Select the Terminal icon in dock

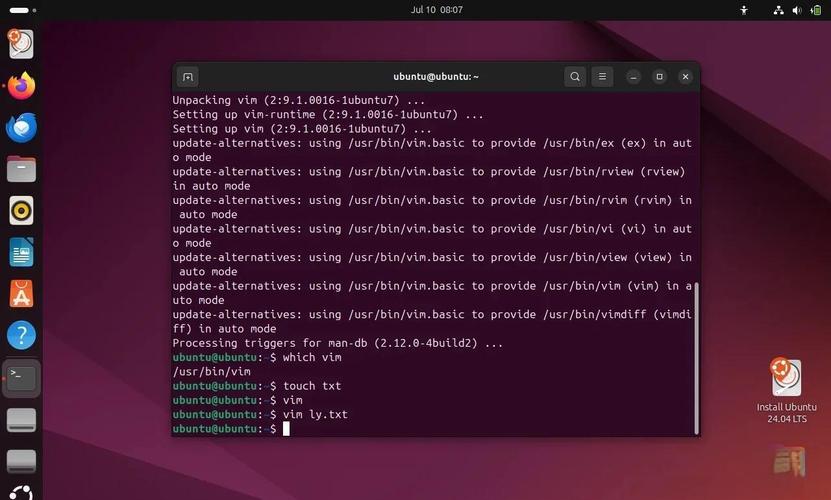(21, 377)
